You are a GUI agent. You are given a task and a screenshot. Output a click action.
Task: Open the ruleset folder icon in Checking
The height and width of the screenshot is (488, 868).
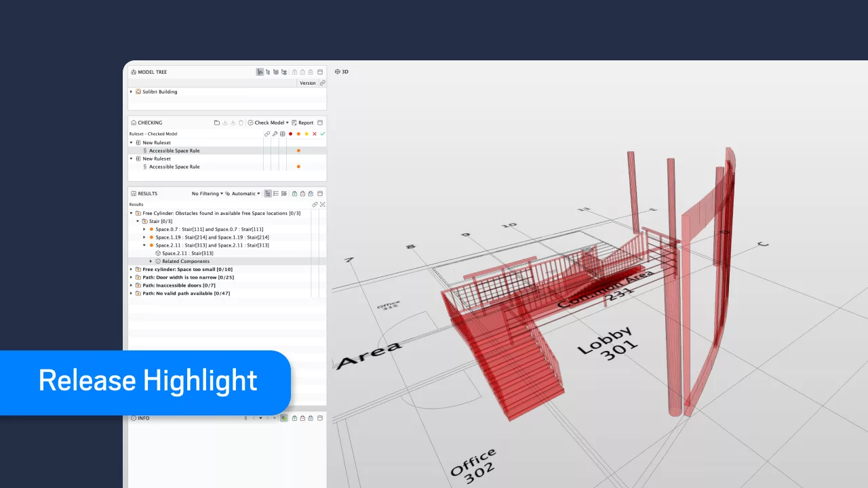tap(217, 123)
